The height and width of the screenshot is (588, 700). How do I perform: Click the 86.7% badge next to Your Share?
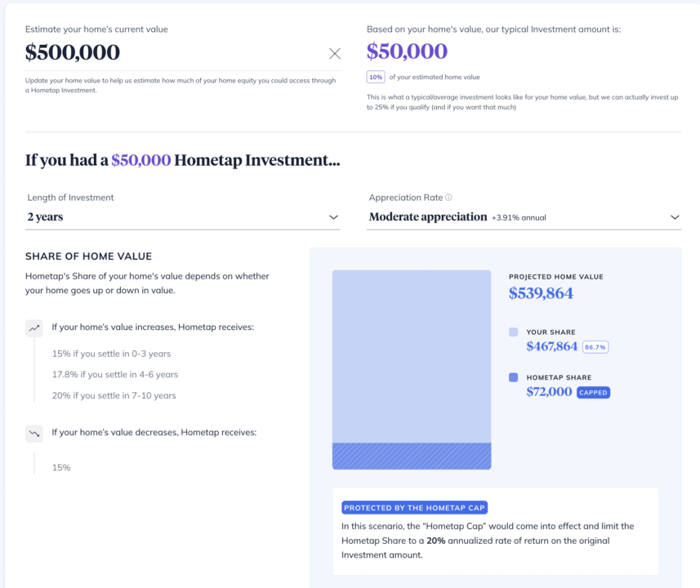(595, 347)
